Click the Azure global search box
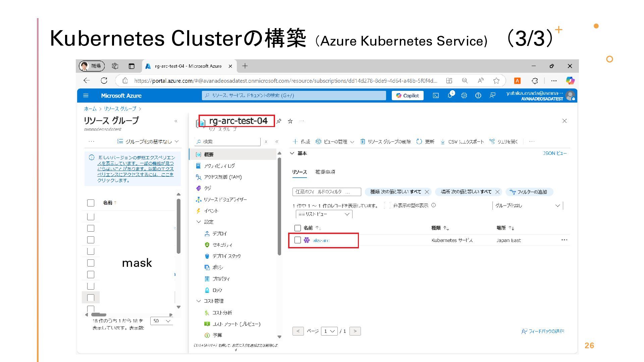644x362 pixels. point(294,96)
